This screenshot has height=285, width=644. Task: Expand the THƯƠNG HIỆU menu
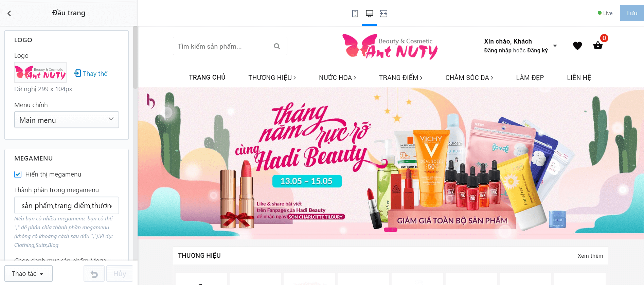272,78
